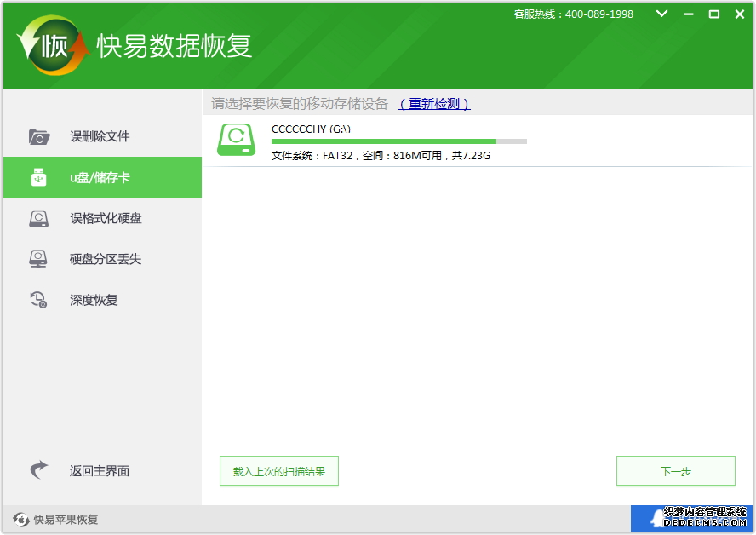Screen dimensions: 756x535
Task: Click the green drive usage bar
Action: 398,141
